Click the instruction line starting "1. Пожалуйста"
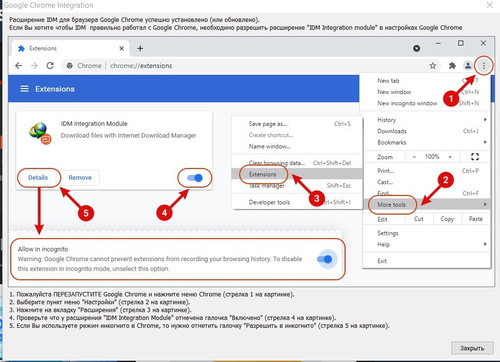500x362 pixels. 152,294
